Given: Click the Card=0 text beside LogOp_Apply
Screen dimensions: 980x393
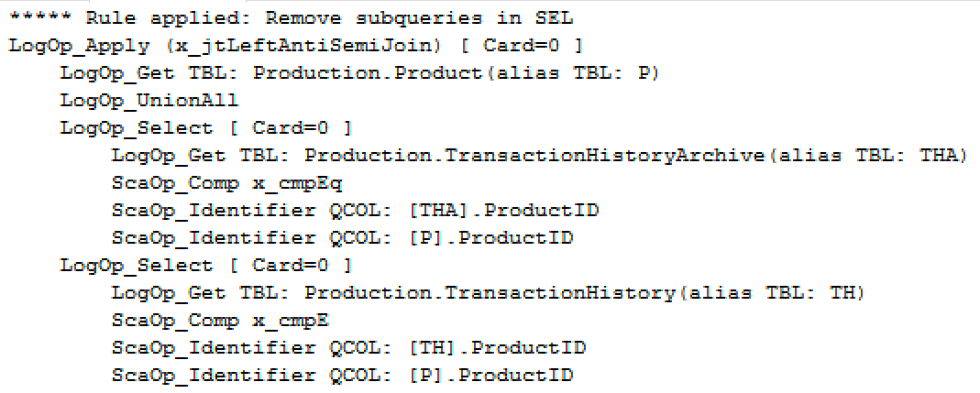Looking at the screenshot, I should click(x=532, y=45).
